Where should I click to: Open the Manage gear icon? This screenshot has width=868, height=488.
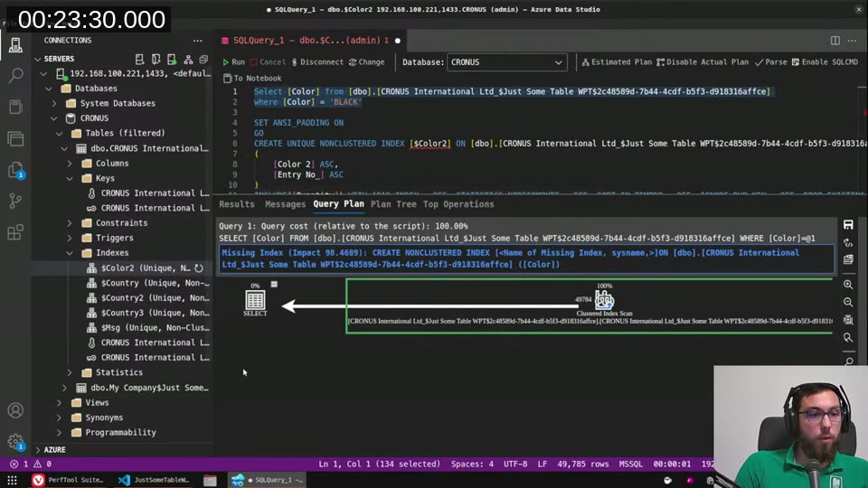[x=15, y=442]
